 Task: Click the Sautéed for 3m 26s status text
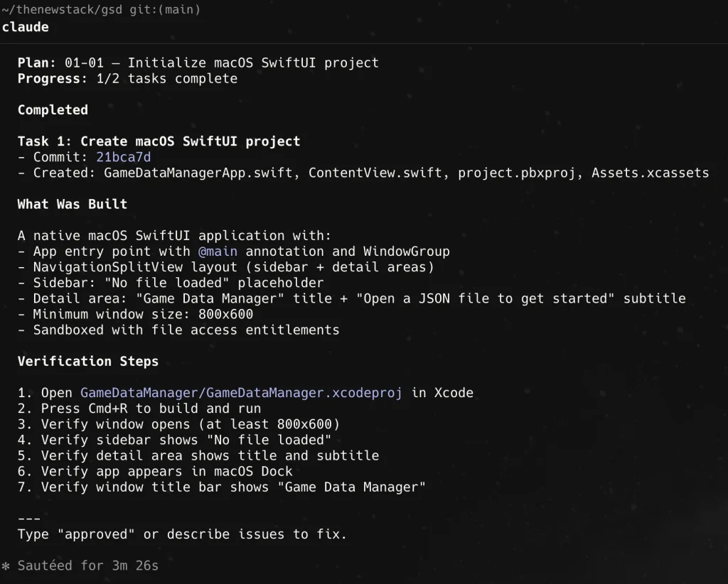click(x=88, y=566)
